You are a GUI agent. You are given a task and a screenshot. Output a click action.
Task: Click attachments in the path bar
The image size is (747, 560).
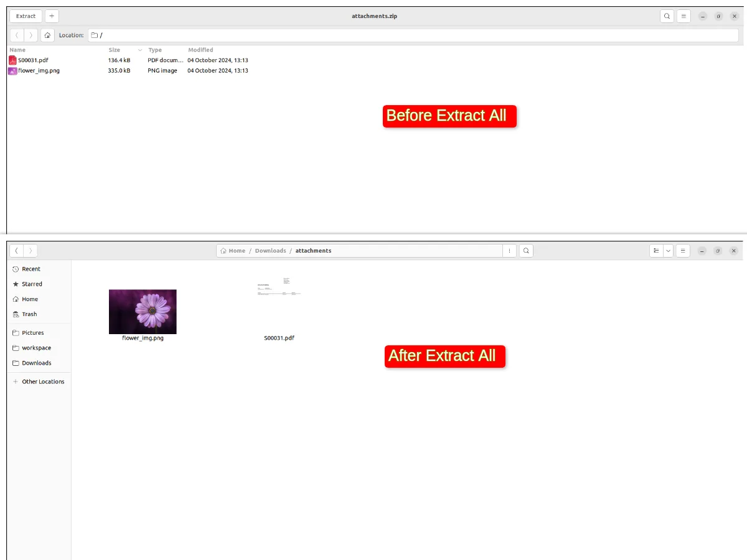click(x=313, y=251)
